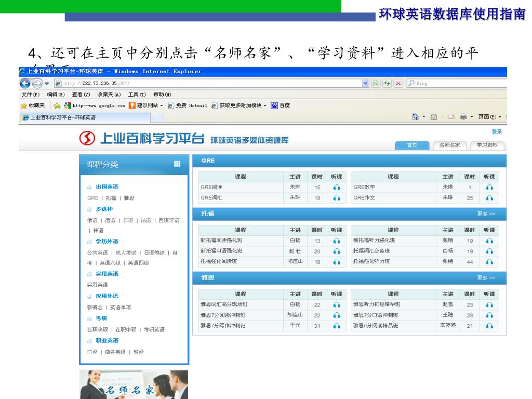Open the address bar dropdown arrow
This screenshot has width=532, height=399.
(x=365, y=83)
